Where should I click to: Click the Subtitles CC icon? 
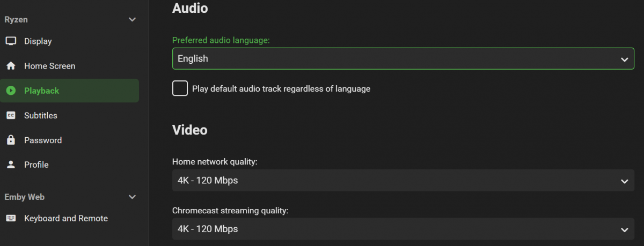click(11, 115)
